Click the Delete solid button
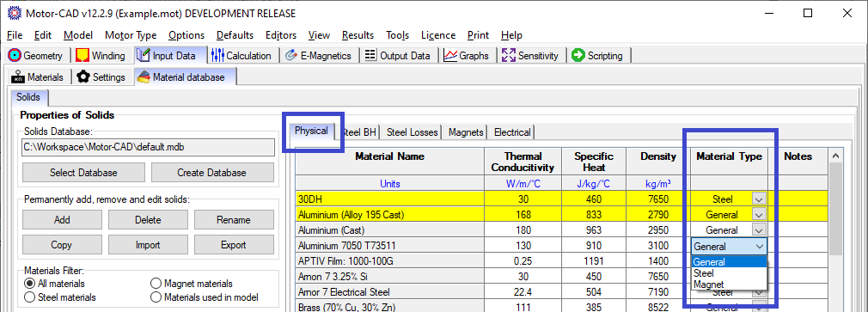 pyautogui.click(x=148, y=220)
